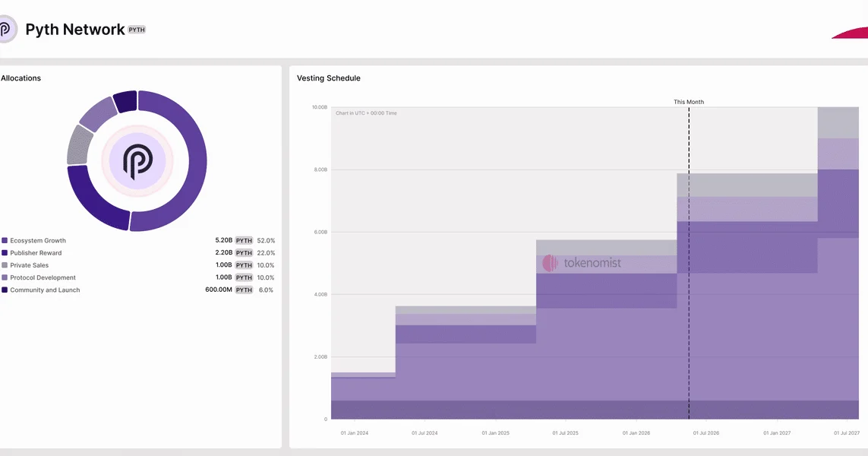This screenshot has width=868, height=456.
Task: Click the "Protocol Development" legend label
Action: (43, 277)
